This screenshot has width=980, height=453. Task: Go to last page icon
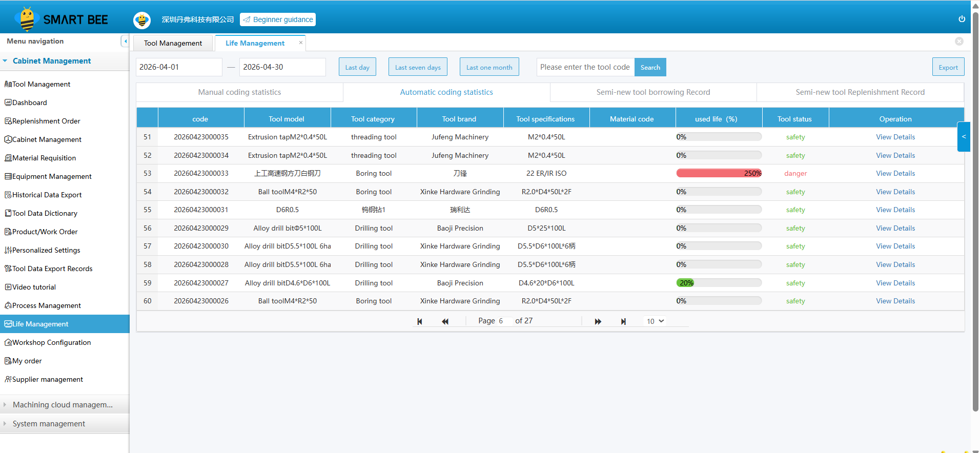pos(623,321)
